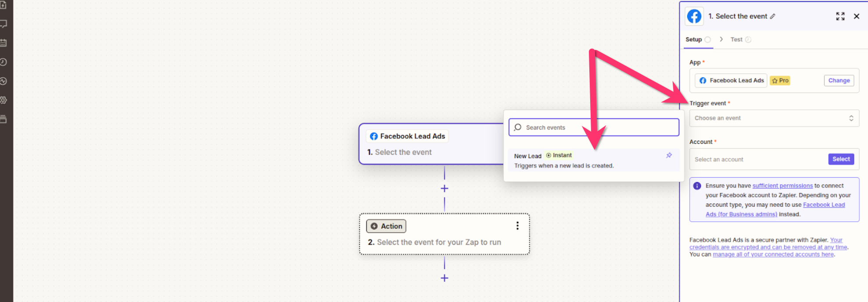This screenshot has height=302, width=868.
Task: Open the Choose an event dropdown
Action: 774,118
